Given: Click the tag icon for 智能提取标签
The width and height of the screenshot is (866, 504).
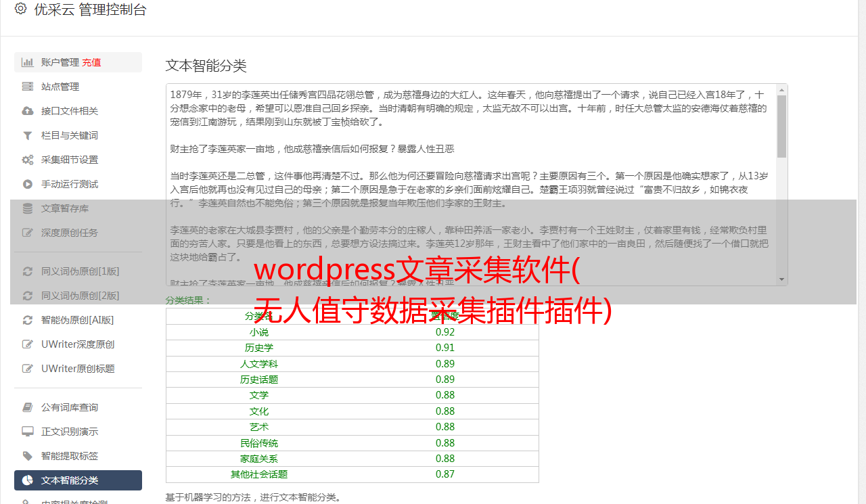Looking at the screenshot, I should (28, 456).
